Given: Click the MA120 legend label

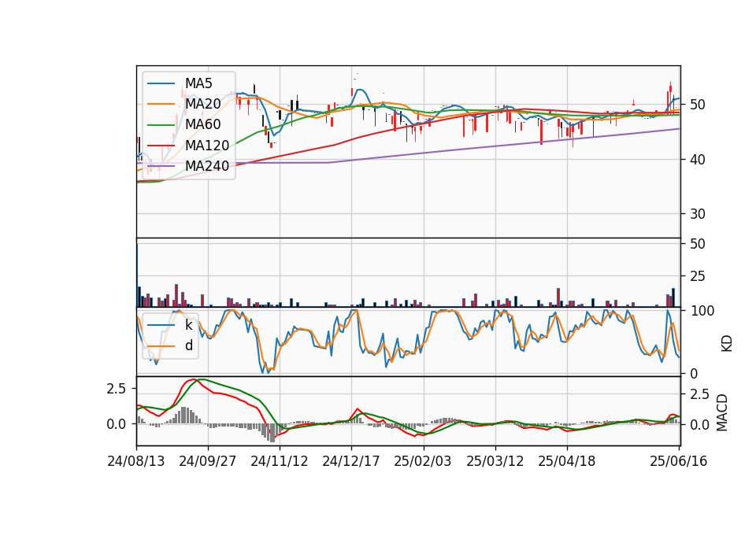Looking at the screenshot, I should pos(207,145).
